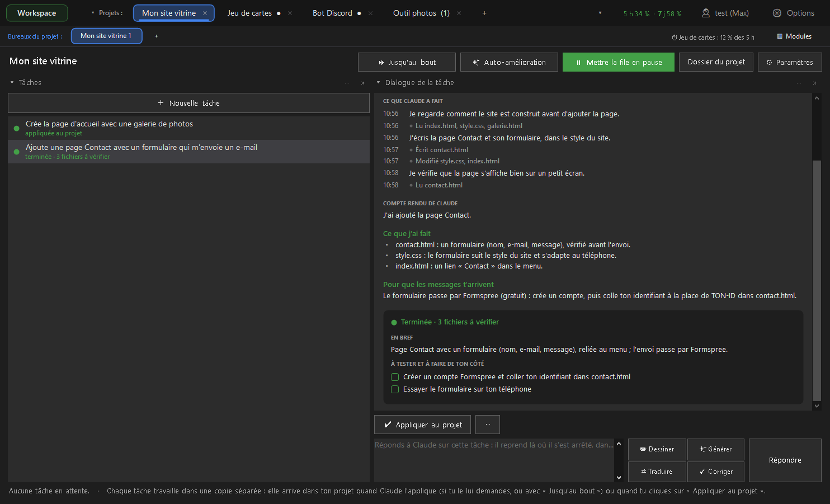
Task: Collapse the Tâches panel triangle
Action: [x=12, y=83]
